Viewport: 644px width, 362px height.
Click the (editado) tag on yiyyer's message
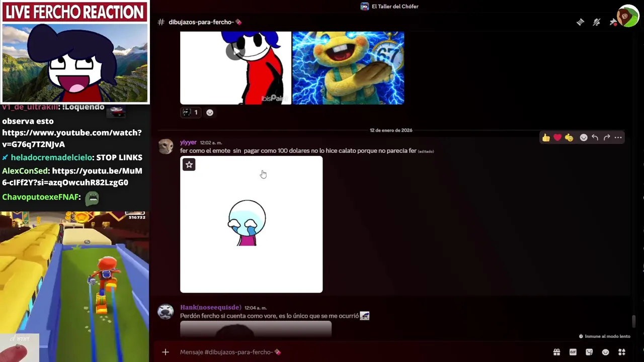pyautogui.click(x=426, y=151)
